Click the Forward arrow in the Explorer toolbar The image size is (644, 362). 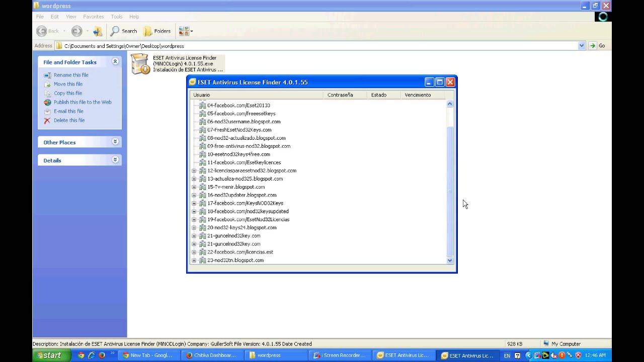coord(76,31)
